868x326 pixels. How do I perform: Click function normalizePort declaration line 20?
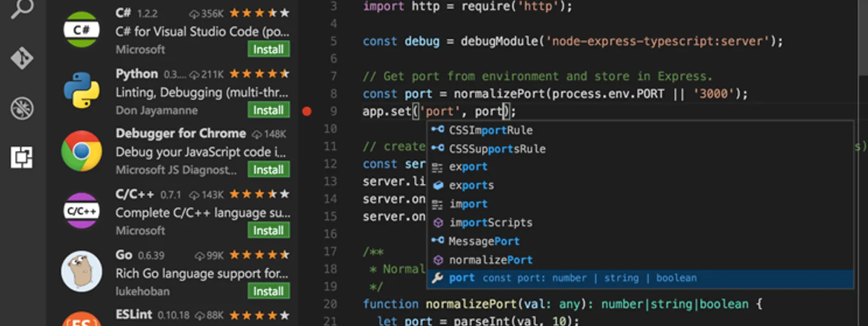[471, 304]
